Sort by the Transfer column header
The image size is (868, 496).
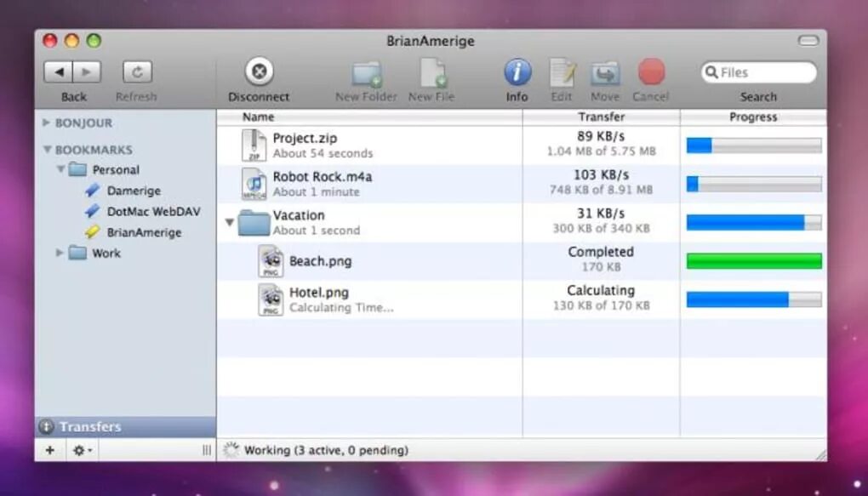(601, 117)
